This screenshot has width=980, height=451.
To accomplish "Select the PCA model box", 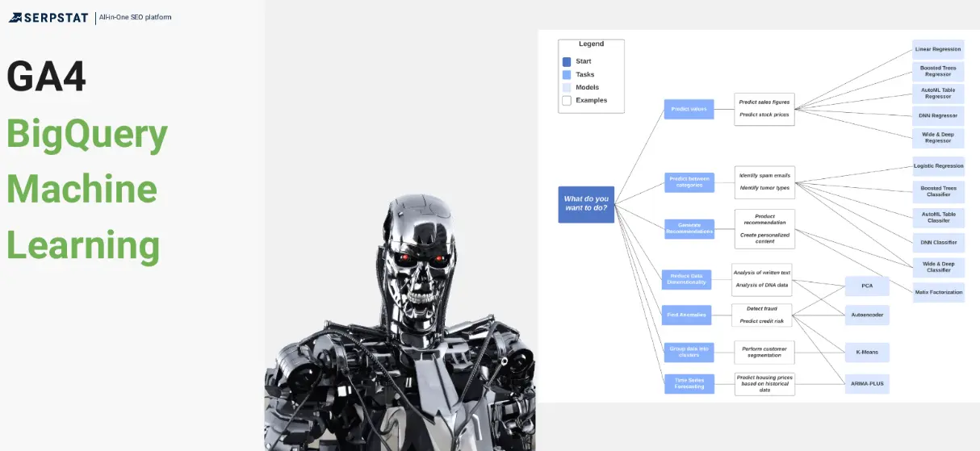I will 867,286.
